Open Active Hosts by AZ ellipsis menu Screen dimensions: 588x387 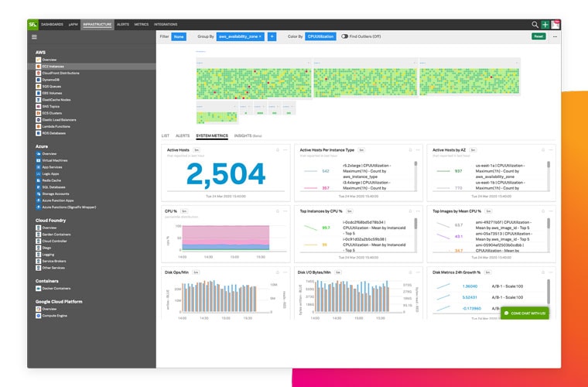551,150
